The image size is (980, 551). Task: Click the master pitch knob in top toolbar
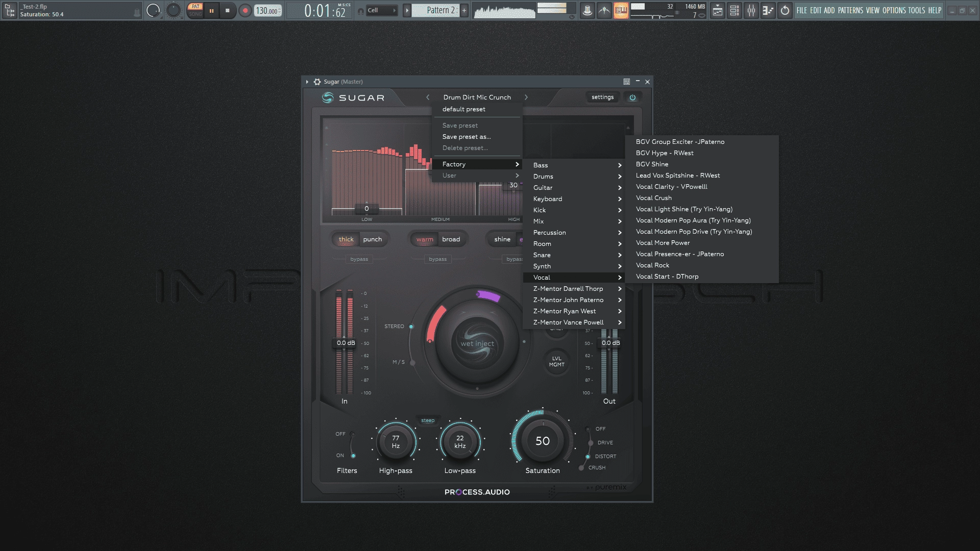[174, 10]
